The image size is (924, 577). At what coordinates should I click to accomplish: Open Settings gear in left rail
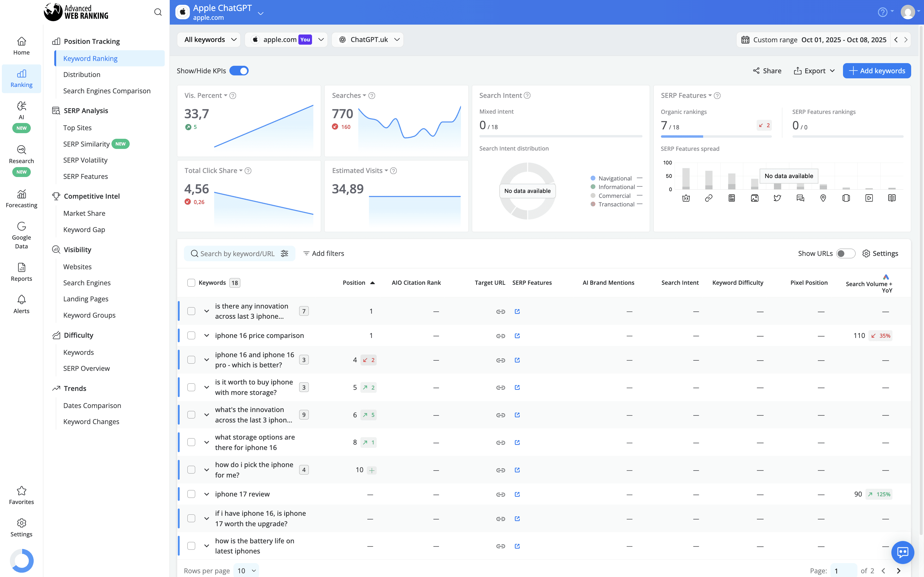coord(21,523)
